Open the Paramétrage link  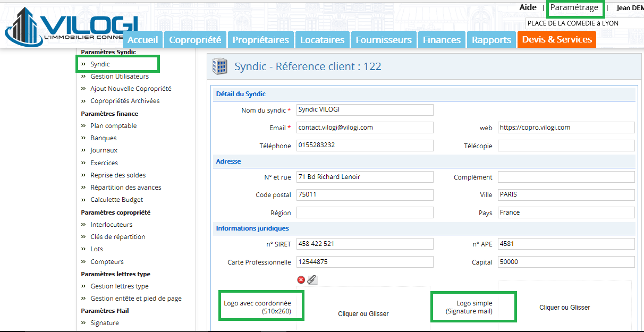pos(574,8)
